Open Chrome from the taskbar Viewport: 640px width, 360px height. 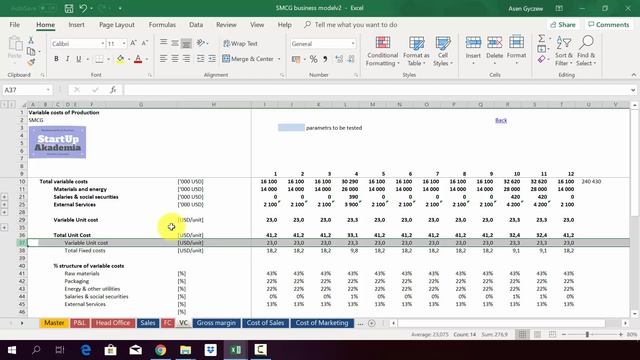point(160,350)
